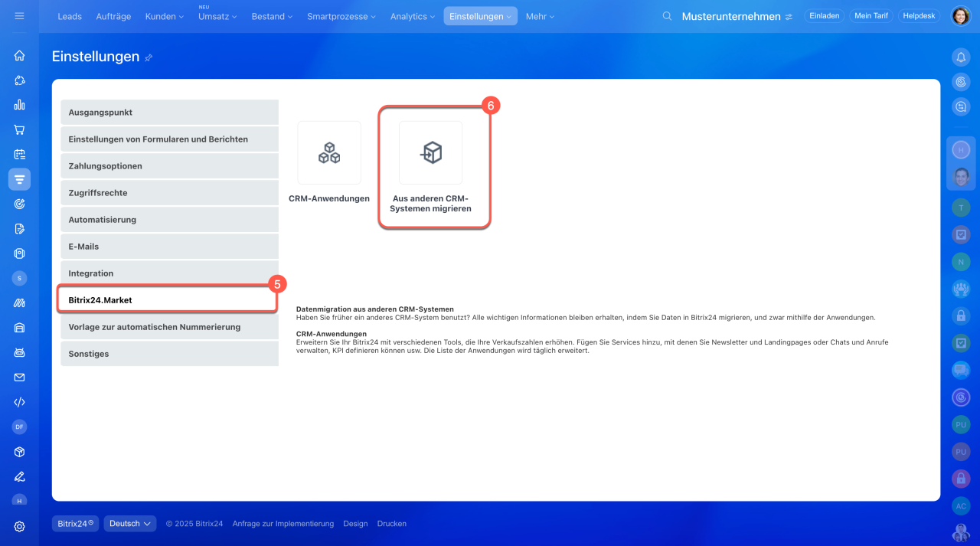Screen dimensions: 980x546
Task: Open Anfrage zur Implementierung link
Action: (283, 524)
